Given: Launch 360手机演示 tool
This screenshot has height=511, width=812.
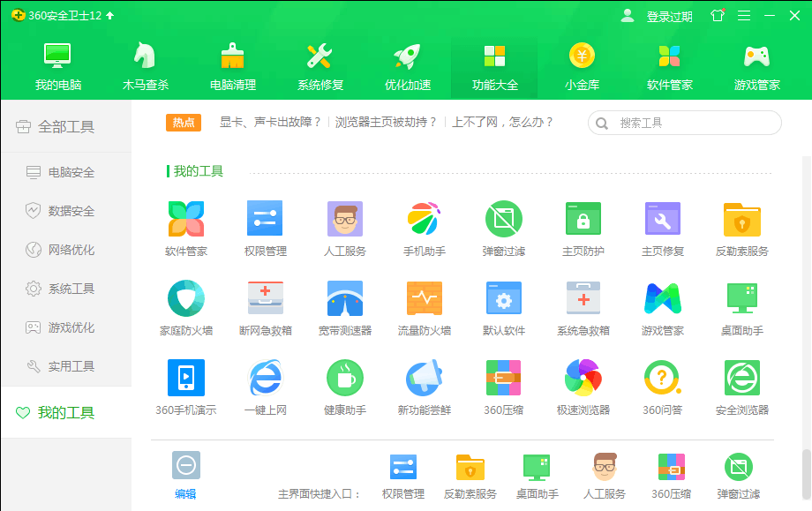Looking at the screenshot, I should pos(186,378).
